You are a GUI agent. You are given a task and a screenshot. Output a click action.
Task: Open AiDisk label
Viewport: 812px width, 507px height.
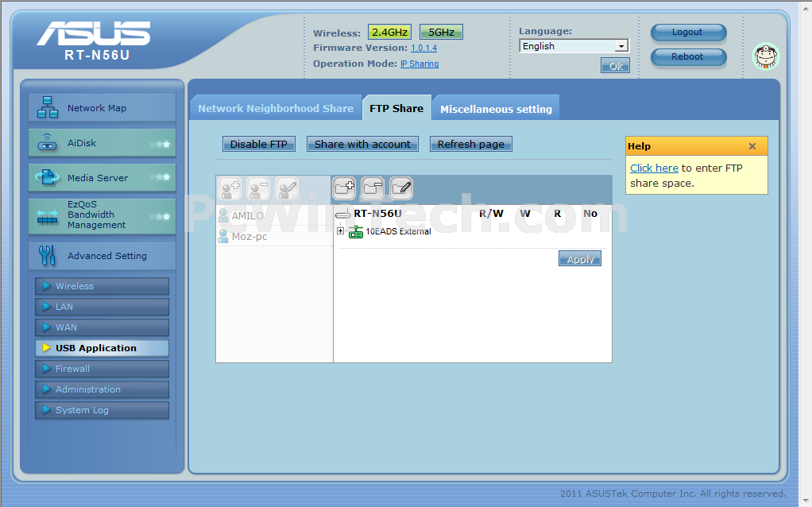pyautogui.click(x=82, y=143)
